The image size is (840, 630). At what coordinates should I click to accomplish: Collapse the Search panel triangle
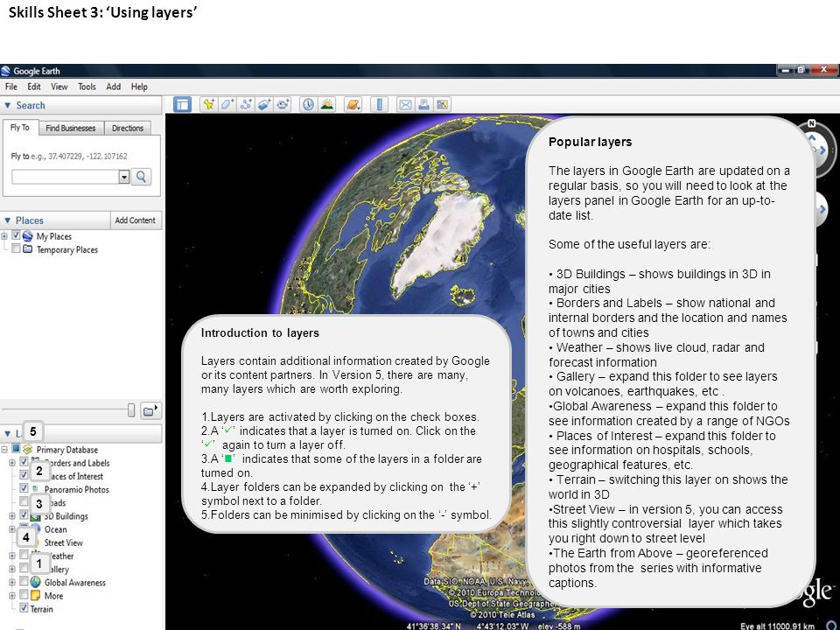click(8, 106)
